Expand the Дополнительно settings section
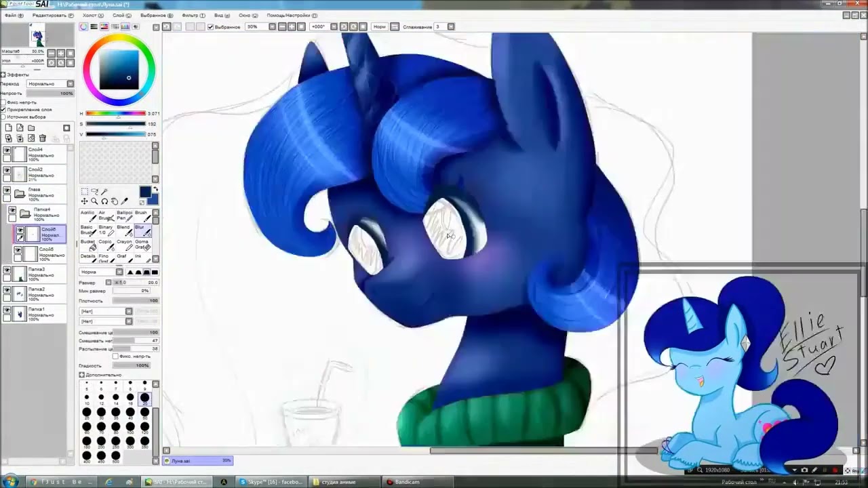 coord(82,375)
